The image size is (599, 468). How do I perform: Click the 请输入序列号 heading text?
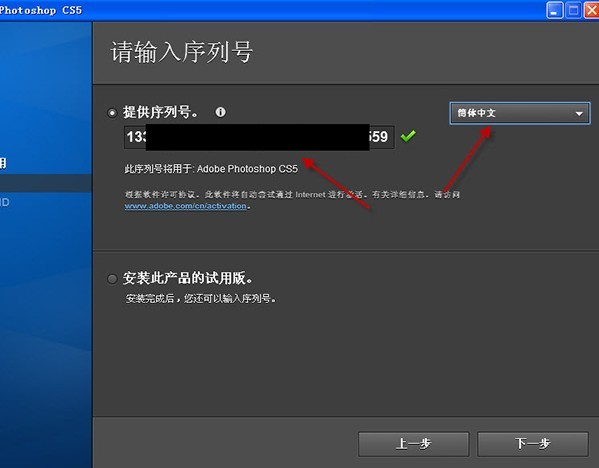[182, 52]
